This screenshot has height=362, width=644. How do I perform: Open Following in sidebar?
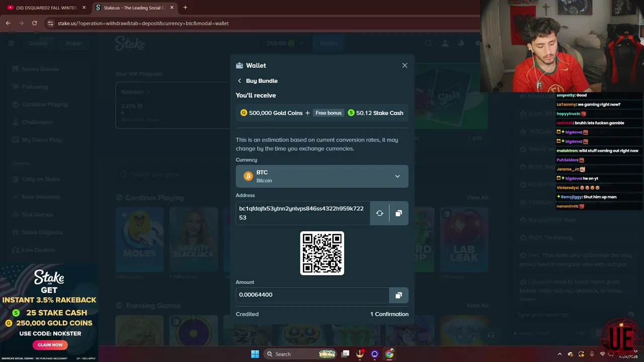coord(35,86)
